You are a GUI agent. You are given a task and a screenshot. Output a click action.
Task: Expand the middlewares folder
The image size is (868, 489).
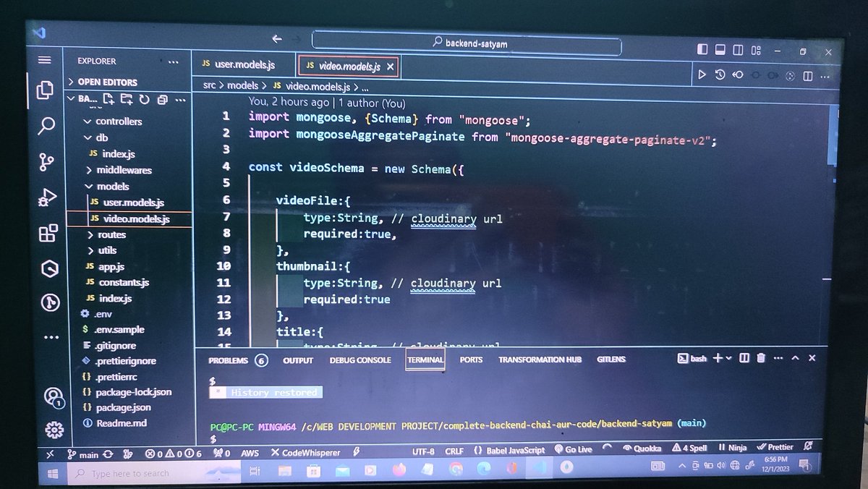click(126, 170)
